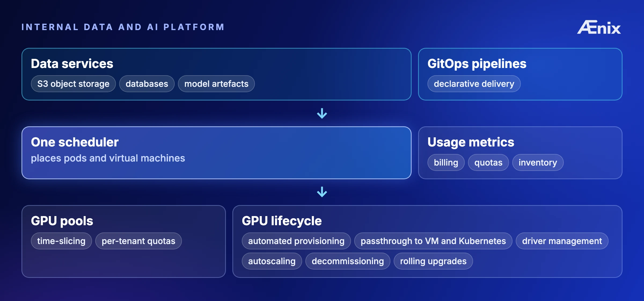Click the GPU pools heading
The height and width of the screenshot is (301, 644).
coord(62,221)
